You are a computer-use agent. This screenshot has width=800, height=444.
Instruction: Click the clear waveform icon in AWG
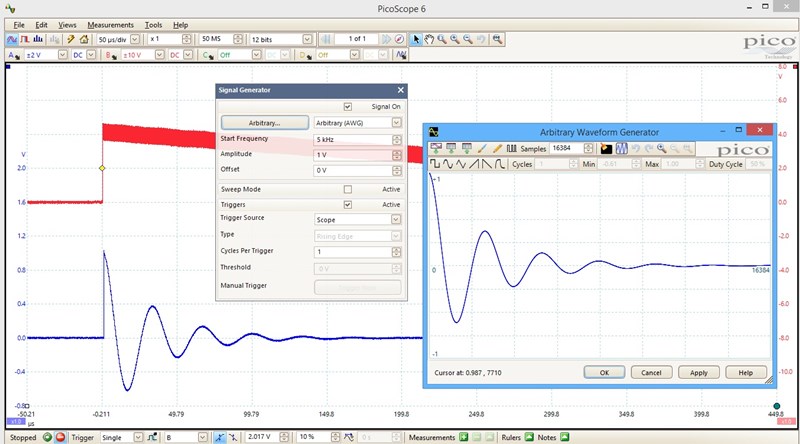coord(606,149)
